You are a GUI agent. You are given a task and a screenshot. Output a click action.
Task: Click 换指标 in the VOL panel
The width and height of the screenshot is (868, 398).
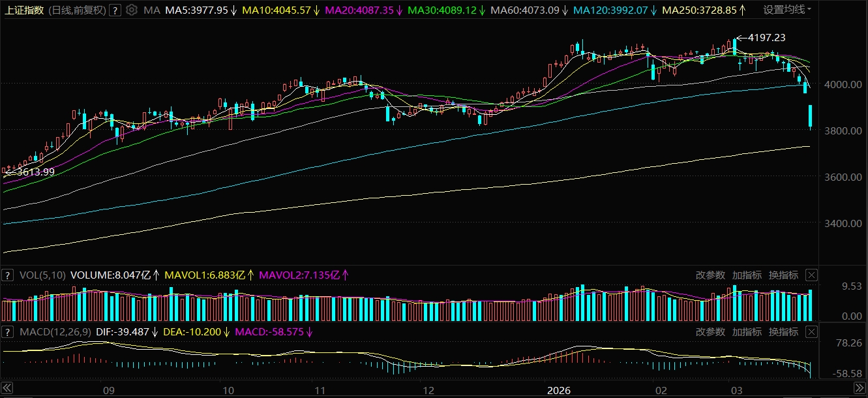point(783,275)
